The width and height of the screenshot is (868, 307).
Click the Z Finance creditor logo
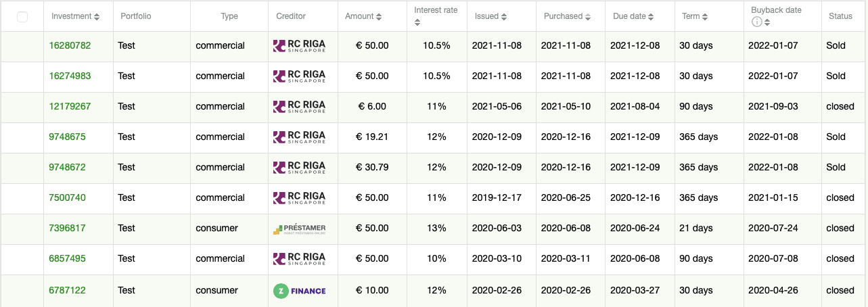point(299,291)
